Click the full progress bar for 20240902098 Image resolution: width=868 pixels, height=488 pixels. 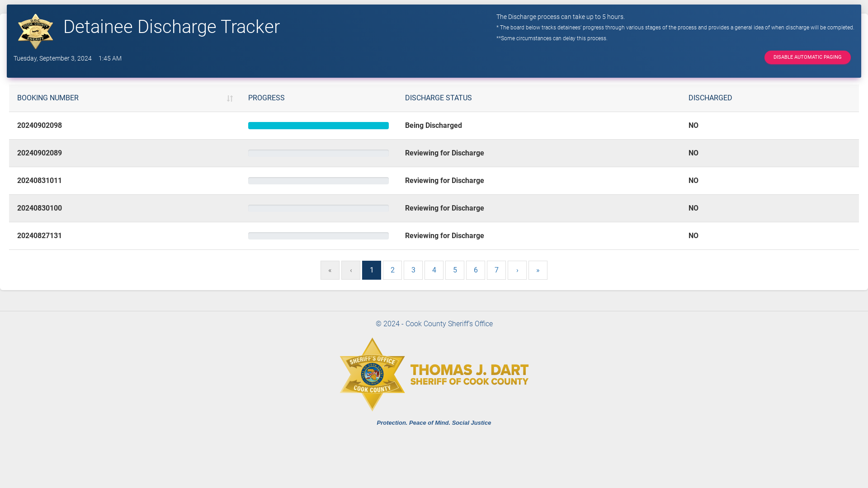coord(318,126)
